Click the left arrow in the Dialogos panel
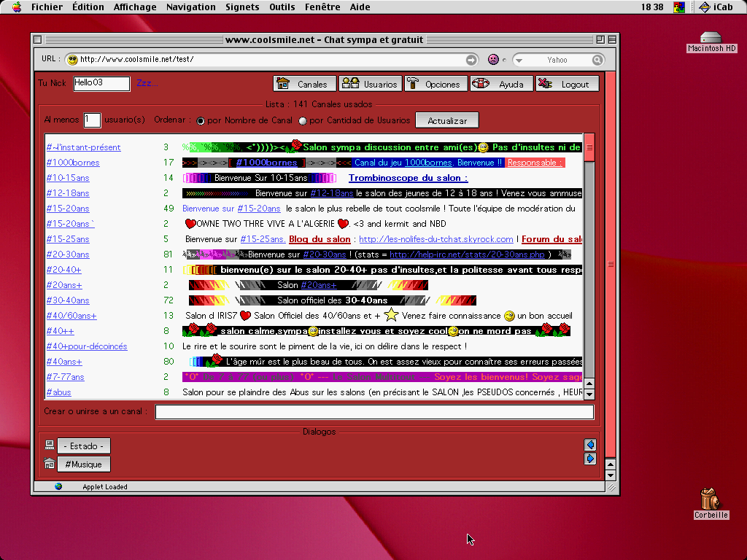 (x=589, y=445)
